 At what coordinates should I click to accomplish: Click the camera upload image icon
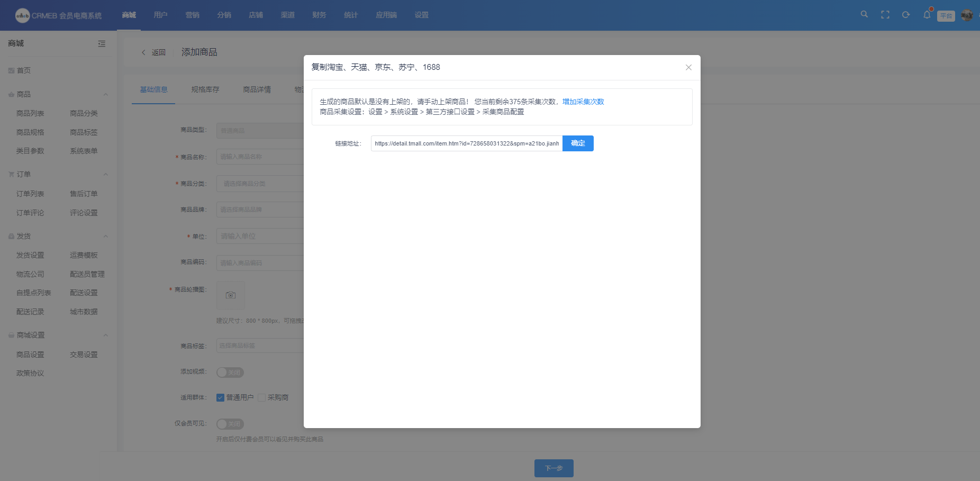231,295
